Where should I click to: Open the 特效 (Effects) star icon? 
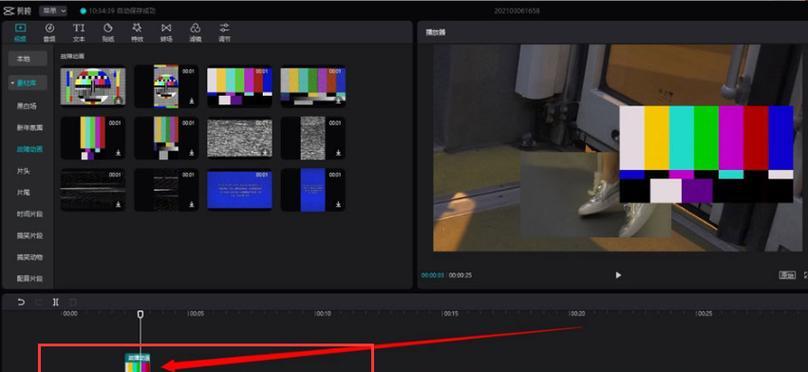137,32
